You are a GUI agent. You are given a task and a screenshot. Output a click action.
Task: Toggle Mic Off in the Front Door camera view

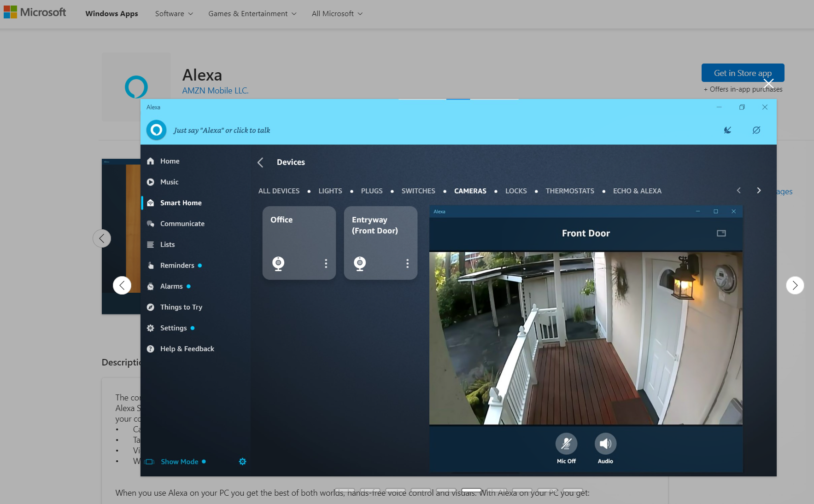566,443
